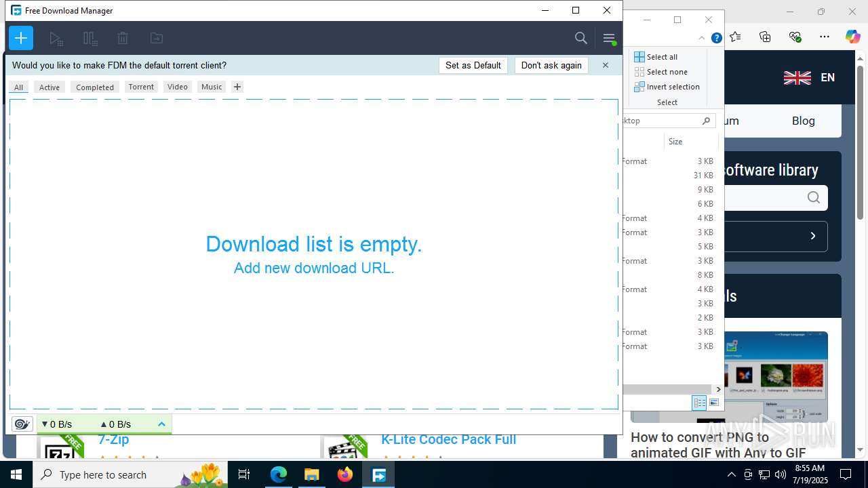Viewport: 868px width, 488px height.
Task: Open Task View on taskbar
Action: pos(244,474)
